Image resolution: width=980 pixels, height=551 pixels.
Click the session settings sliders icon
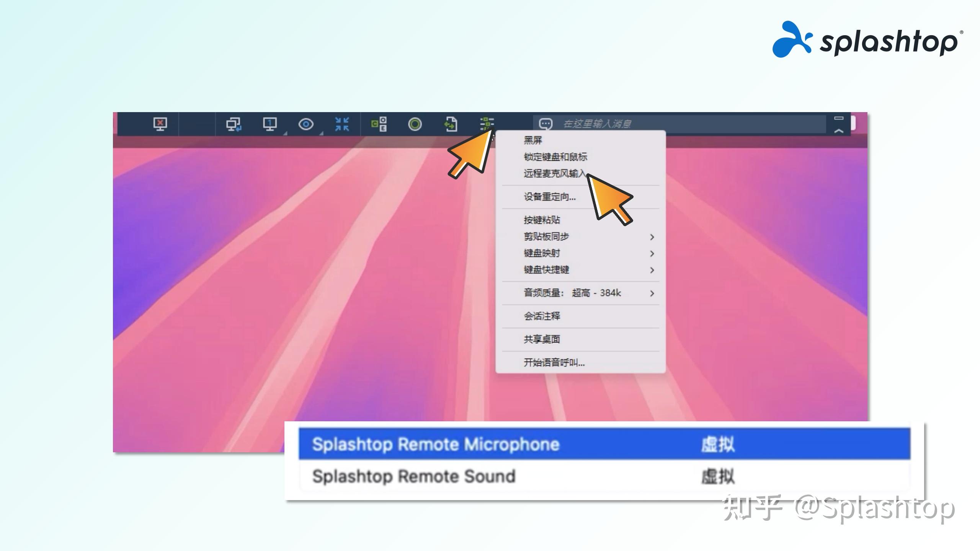click(488, 124)
